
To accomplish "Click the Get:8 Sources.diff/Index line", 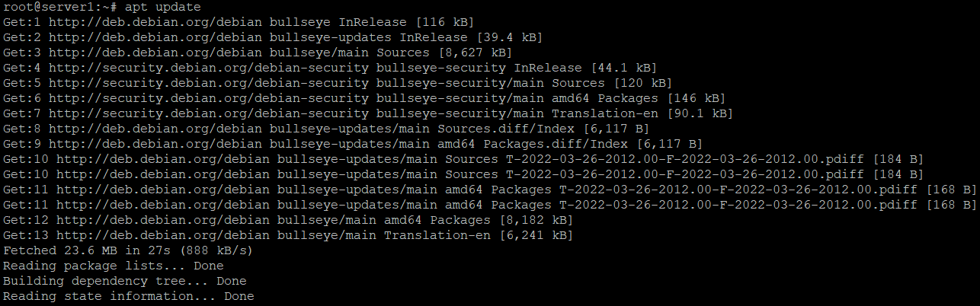I will 326,129.
